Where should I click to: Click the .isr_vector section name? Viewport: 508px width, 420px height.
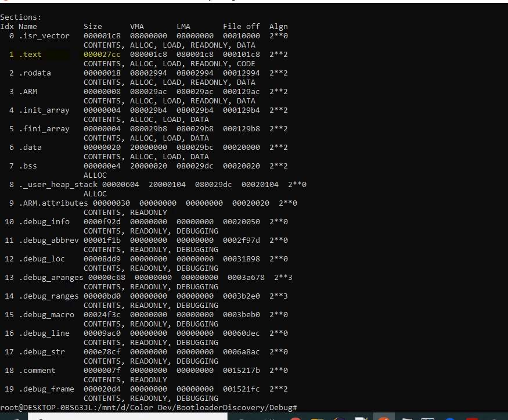pos(44,36)
